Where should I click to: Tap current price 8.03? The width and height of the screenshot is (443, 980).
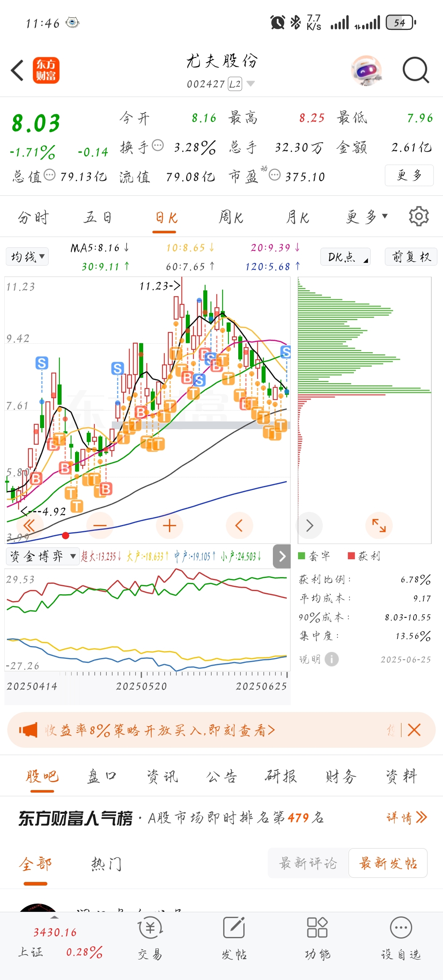(x=36, y=123)
